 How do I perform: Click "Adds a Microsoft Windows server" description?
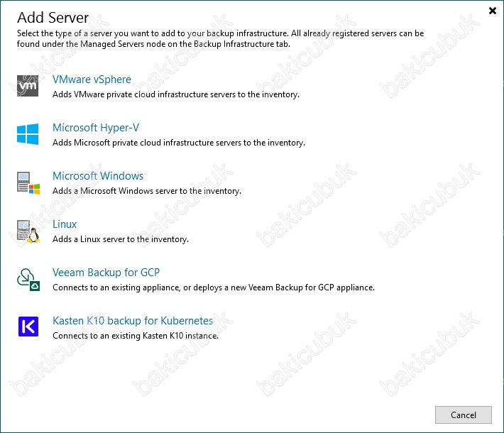pos(147,191)
